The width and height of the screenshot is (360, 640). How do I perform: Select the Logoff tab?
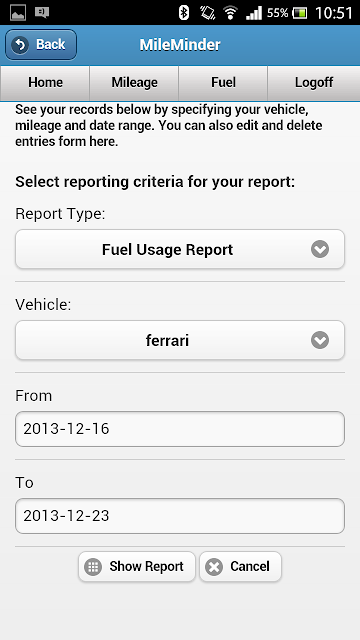pyautogui.click(x=313, y=82)
